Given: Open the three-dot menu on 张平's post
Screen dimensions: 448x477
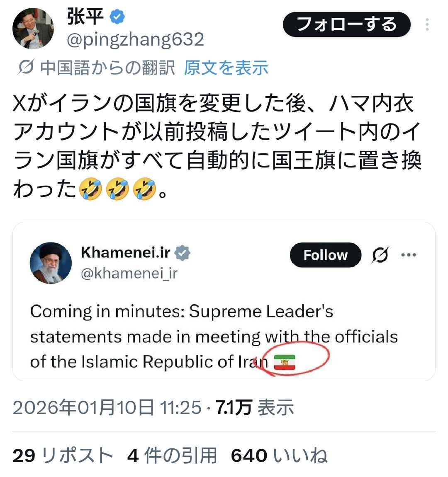Looking at the screenshot, I should (x=427, y=25).
